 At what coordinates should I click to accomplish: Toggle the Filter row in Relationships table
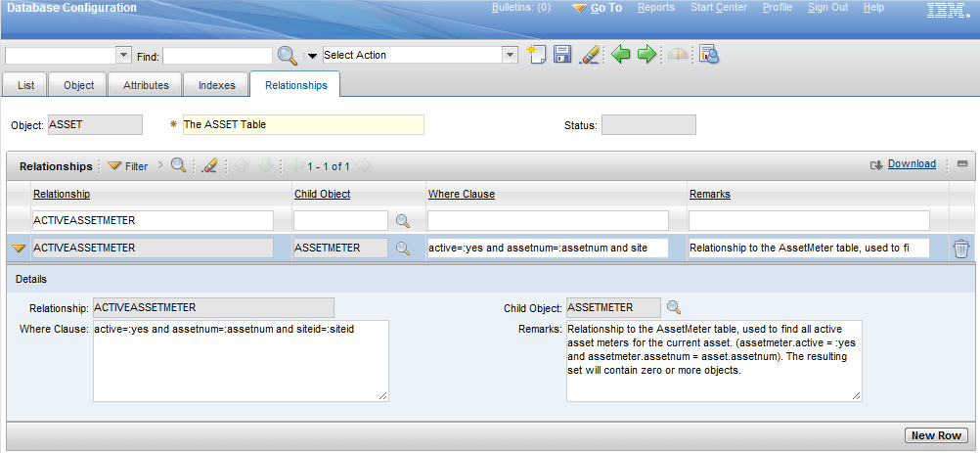coord(127,166)
